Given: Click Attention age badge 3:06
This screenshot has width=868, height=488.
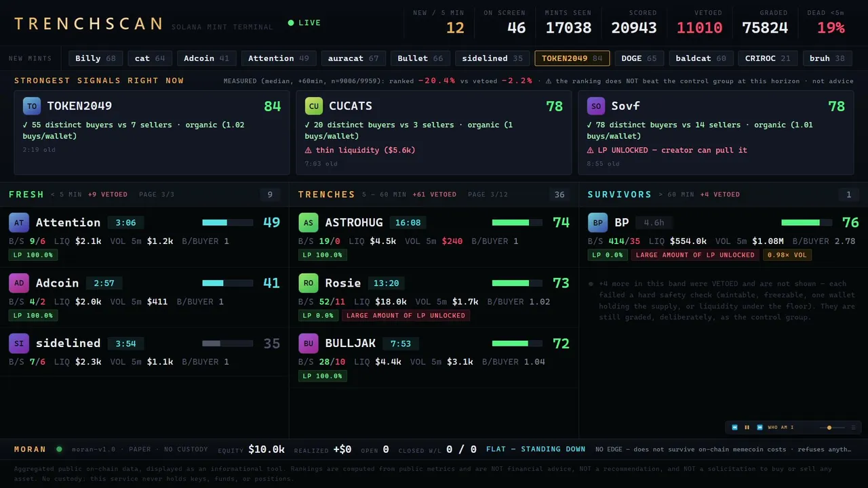Looking at the screenshot, I should coord(125,222).
